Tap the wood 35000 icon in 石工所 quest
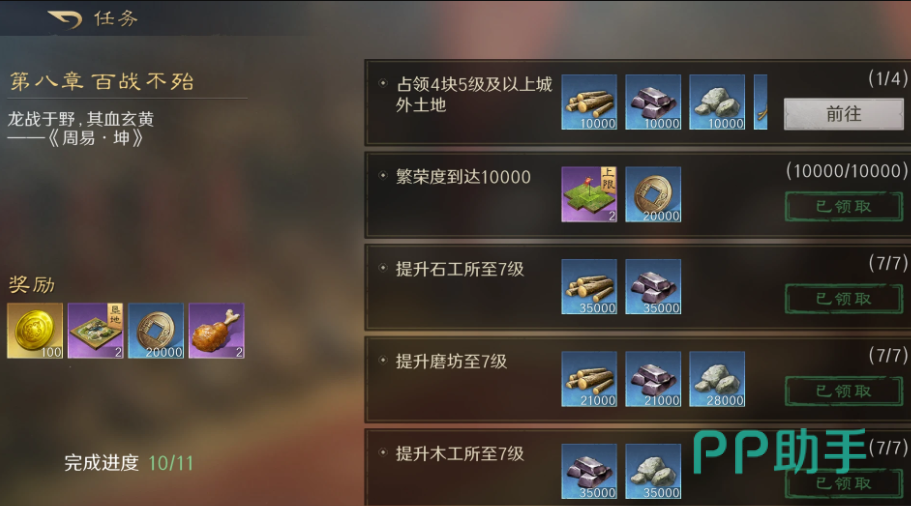The width and height of the screenshot is (911, 506). tap(589, 286)
